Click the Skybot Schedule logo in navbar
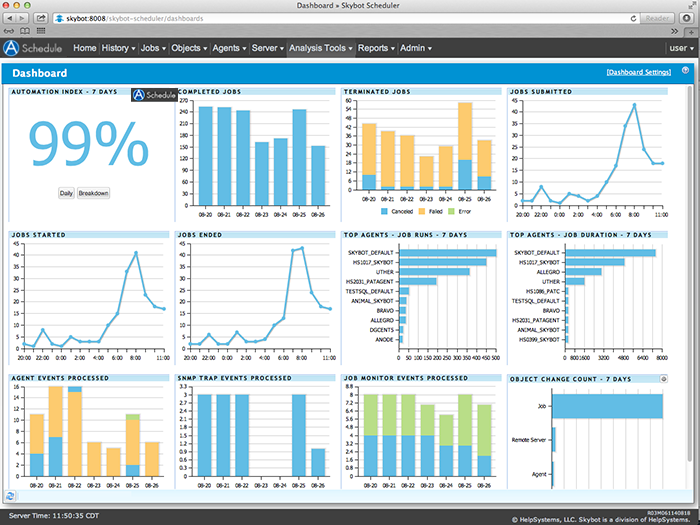This screenshot has height=525, width=700. tap(33, 48)
